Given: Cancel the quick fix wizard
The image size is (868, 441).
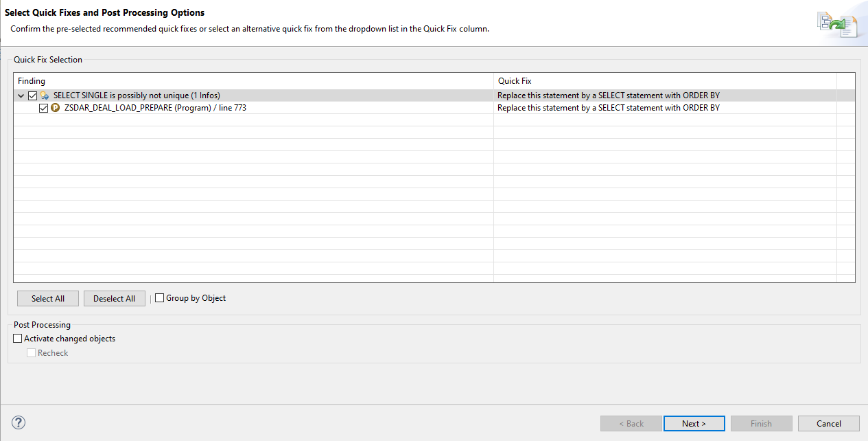Looking at the screenshot, I should [x=828, y=424].
